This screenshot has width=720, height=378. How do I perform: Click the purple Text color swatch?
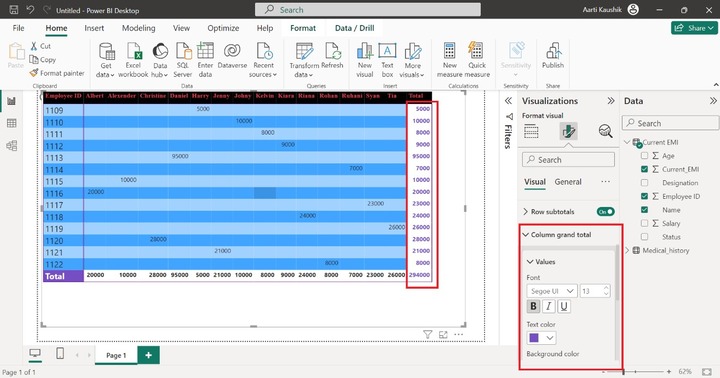point(534,338)
